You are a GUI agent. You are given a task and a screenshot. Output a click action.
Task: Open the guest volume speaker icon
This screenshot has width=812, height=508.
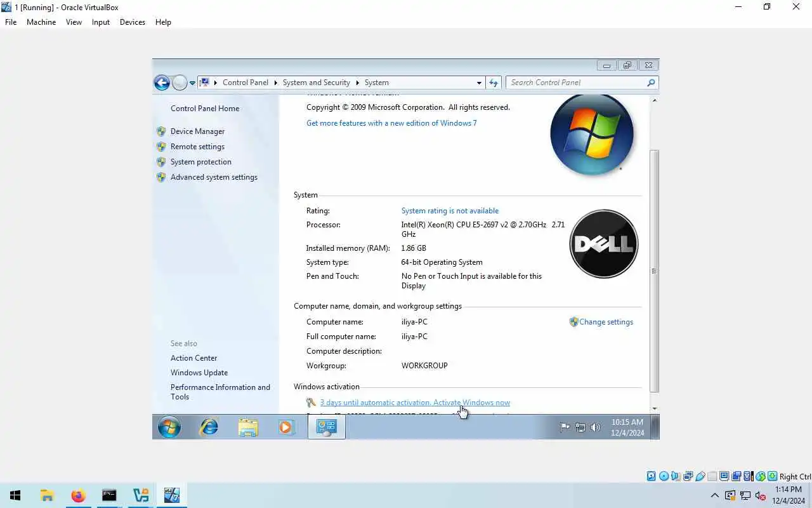pos(595,427)
